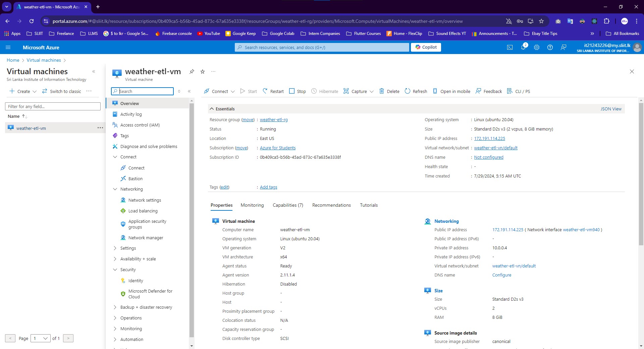Open Feedback in the VM toolbar
The width and height of the screenshot is (644, 349).
click(x=489, y=91)
